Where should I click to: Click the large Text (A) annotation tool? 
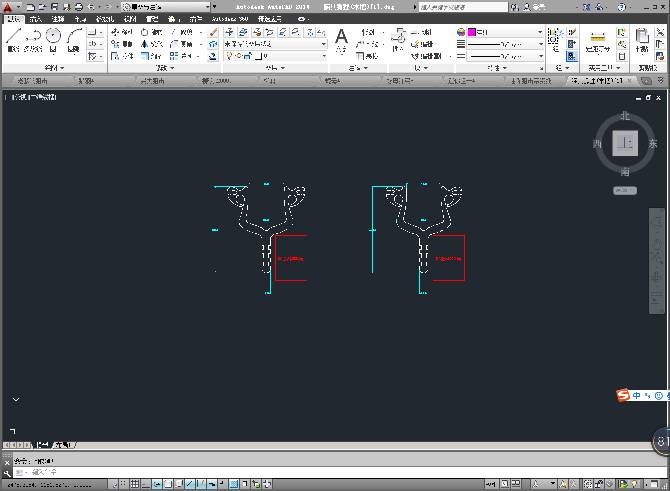pos(341,41)
